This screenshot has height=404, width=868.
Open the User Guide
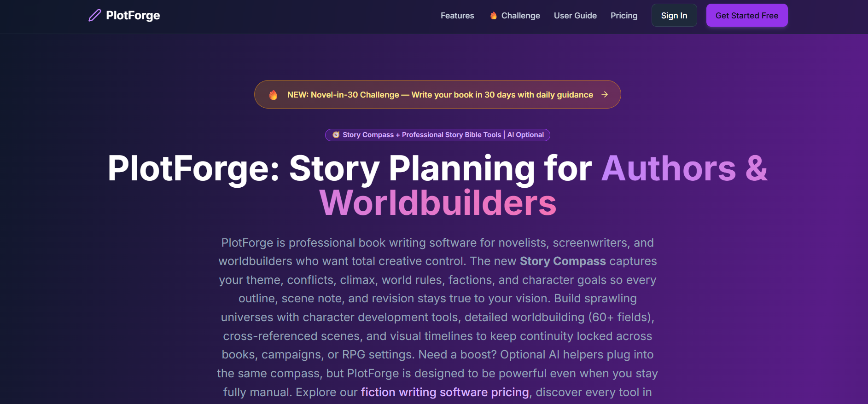[x=575, y=15]
